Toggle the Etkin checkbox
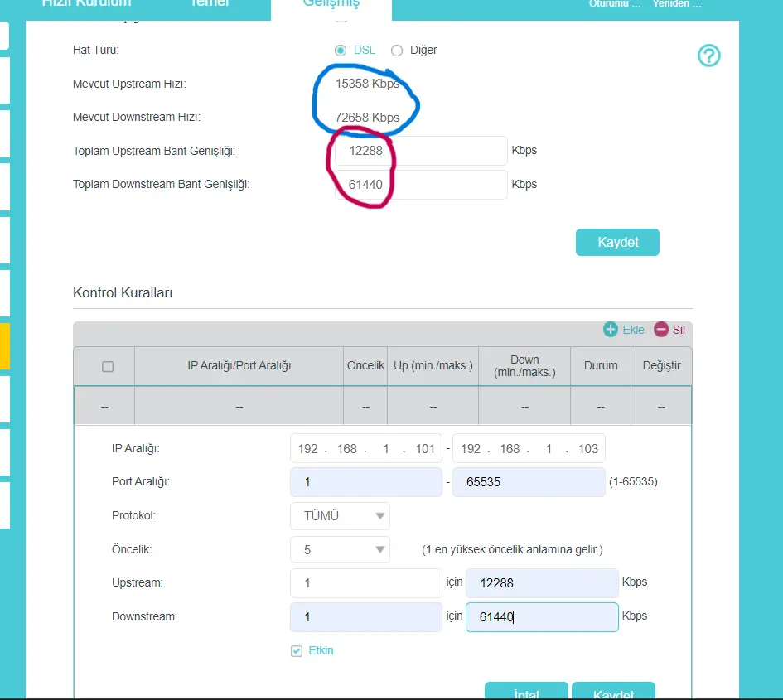 point(297,651)
